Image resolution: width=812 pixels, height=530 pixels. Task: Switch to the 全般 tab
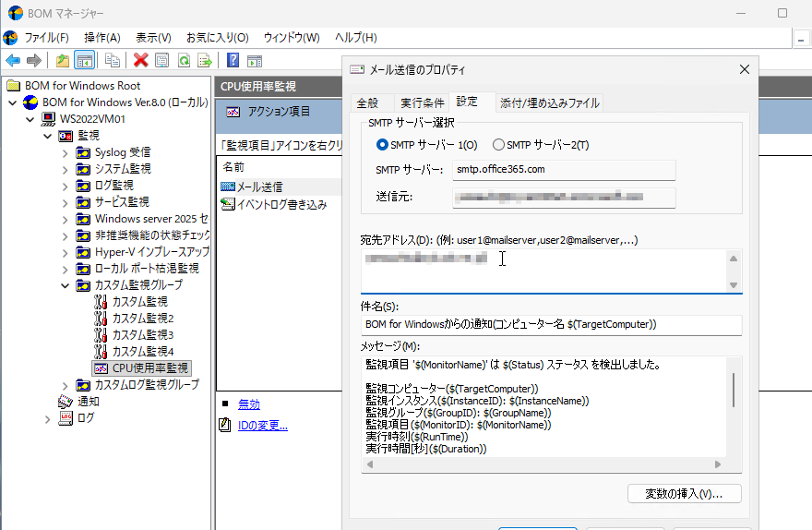pyautogui.click(x=367, y=102)
